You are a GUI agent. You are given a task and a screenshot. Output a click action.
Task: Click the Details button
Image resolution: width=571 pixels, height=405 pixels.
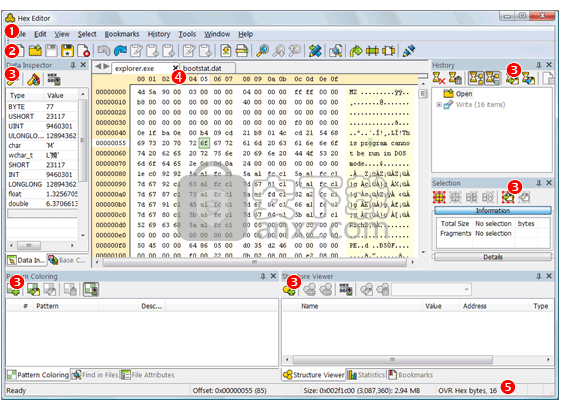click(493, 257)
